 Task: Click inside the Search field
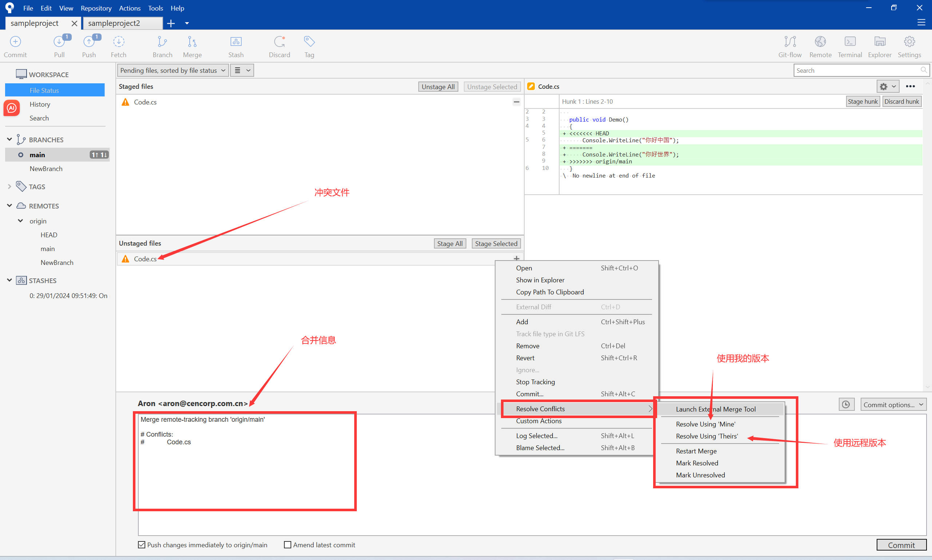click(x=857, y=70)
